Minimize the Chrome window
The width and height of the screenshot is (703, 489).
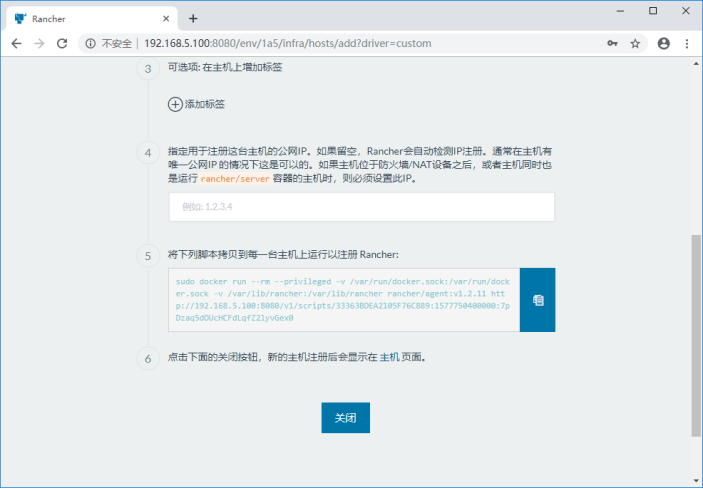tap(621, 11)
